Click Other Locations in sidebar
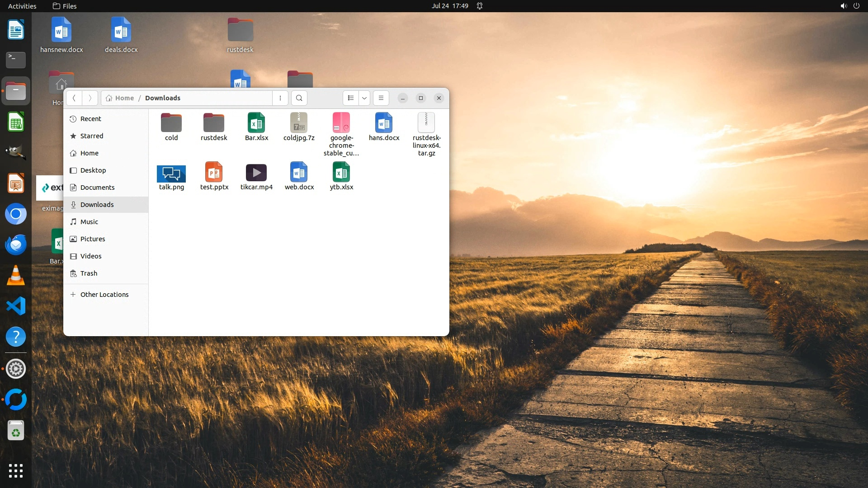This screenshot has height=488, width=868. tap(104, 295)
